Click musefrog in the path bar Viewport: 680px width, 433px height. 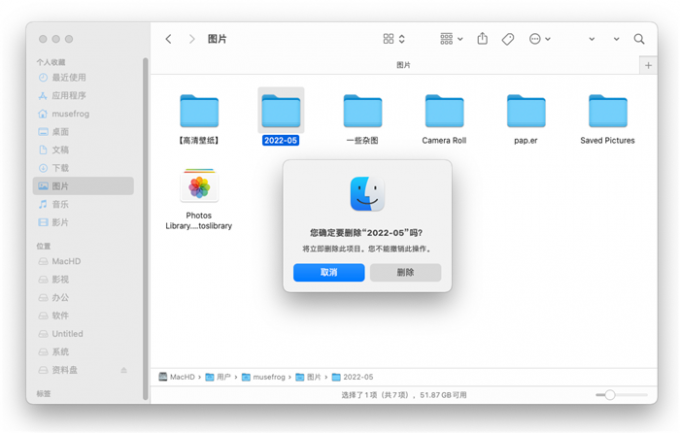pyautogui.click(x=264, y=377)
